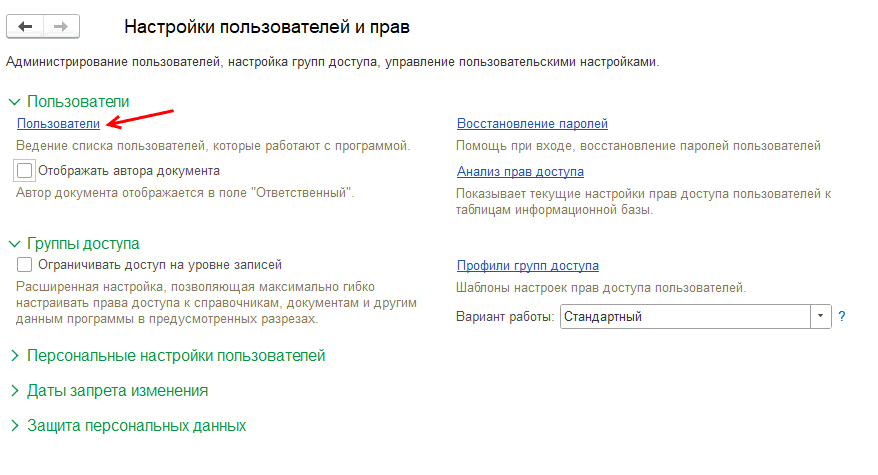This screenshot has height=475, width=878.
Task: Open the Вариант работы dropdown arrow
Action: pos(820,316)
